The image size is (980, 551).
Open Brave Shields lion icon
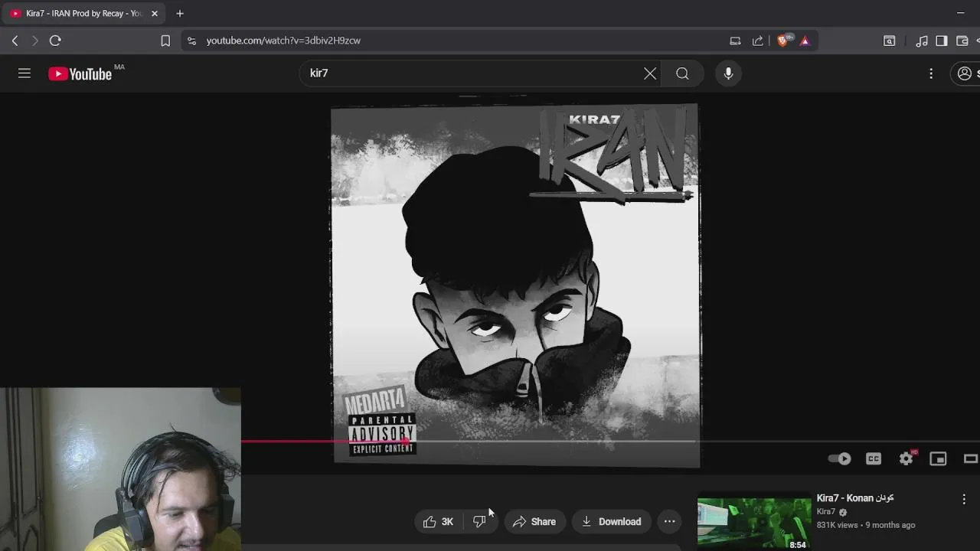coord(783,41)
